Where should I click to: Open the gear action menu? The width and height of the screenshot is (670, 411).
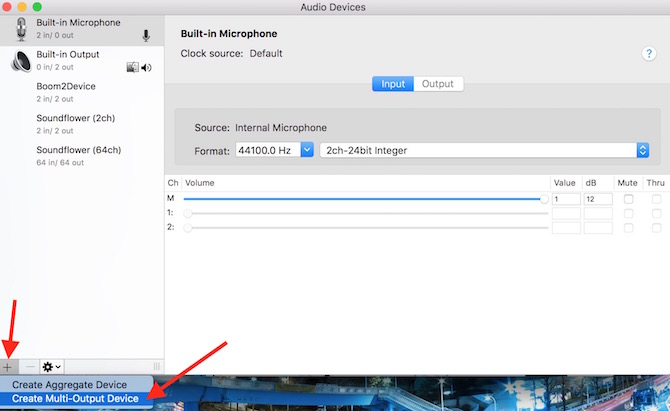point(51,367)
